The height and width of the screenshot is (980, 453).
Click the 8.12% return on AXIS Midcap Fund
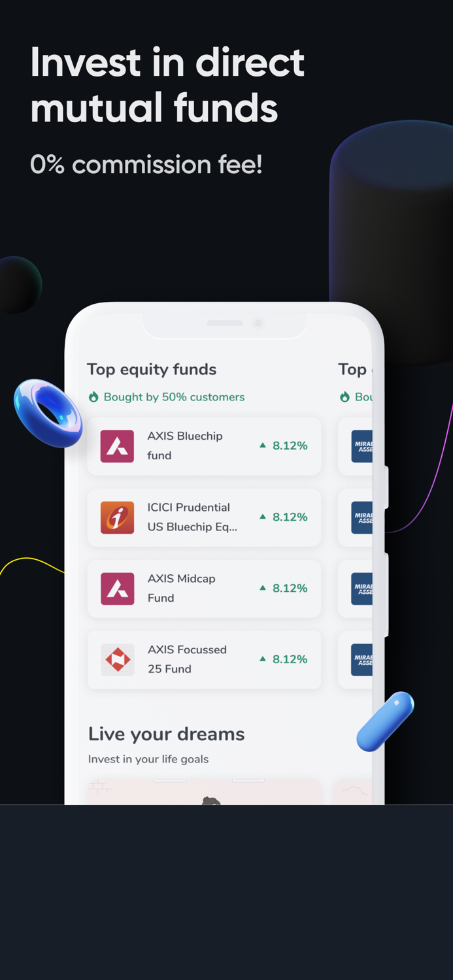coord(290,588)
